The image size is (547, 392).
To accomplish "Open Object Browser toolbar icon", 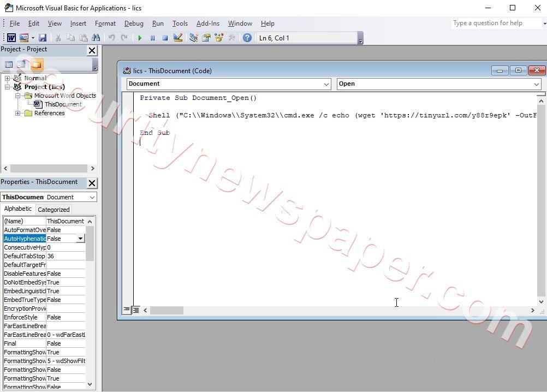I will tap(219, 38).
